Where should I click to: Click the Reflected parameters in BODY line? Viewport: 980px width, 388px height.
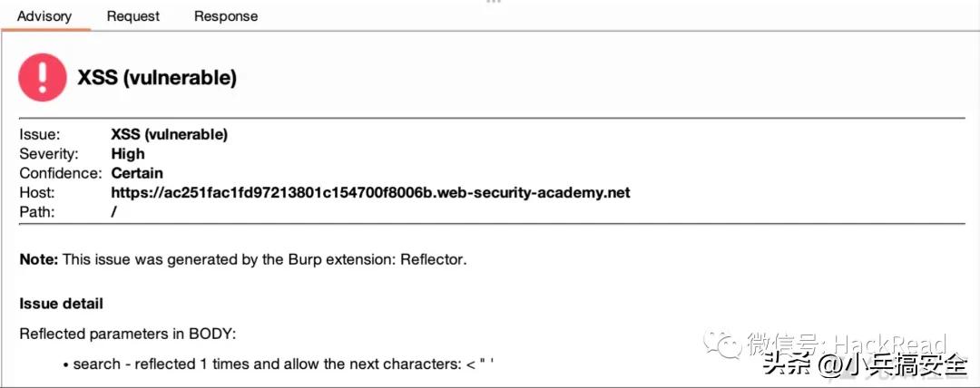click(128, 335)
